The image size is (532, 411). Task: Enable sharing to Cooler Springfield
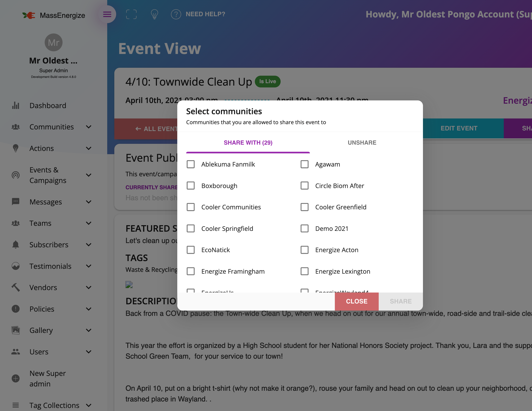[x=191, y=228]
